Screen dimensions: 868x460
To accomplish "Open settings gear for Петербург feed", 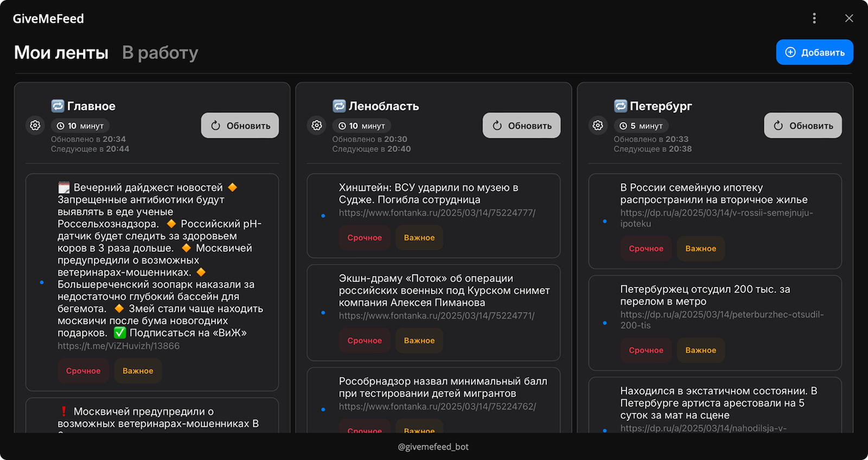I will pyautogui.click(x=598, y=125).
